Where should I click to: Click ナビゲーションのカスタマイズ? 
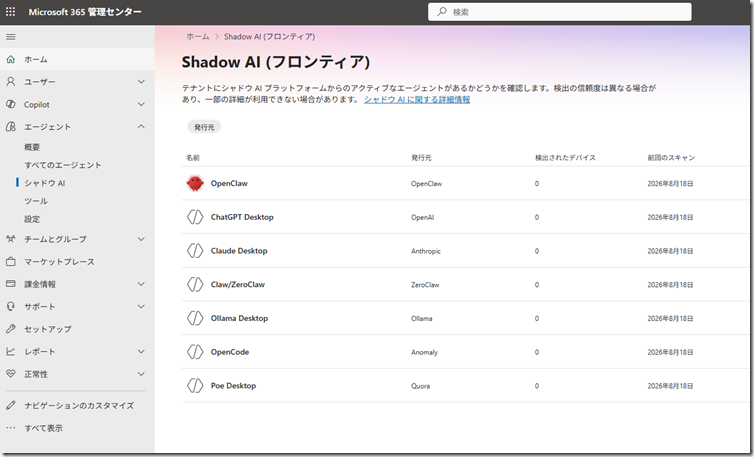pyautogui.click(x=79, y=406)
